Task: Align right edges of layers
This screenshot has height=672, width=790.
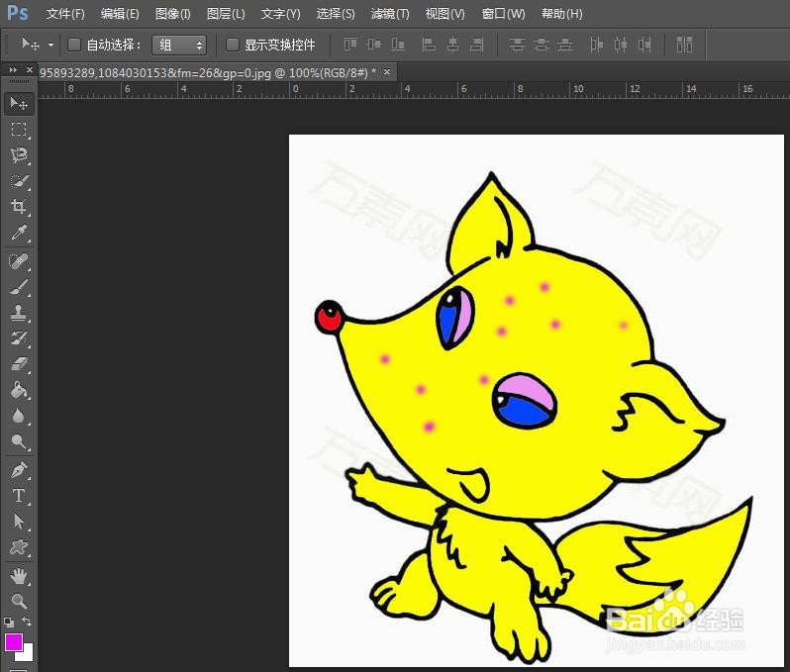Action: click(476, 45)
